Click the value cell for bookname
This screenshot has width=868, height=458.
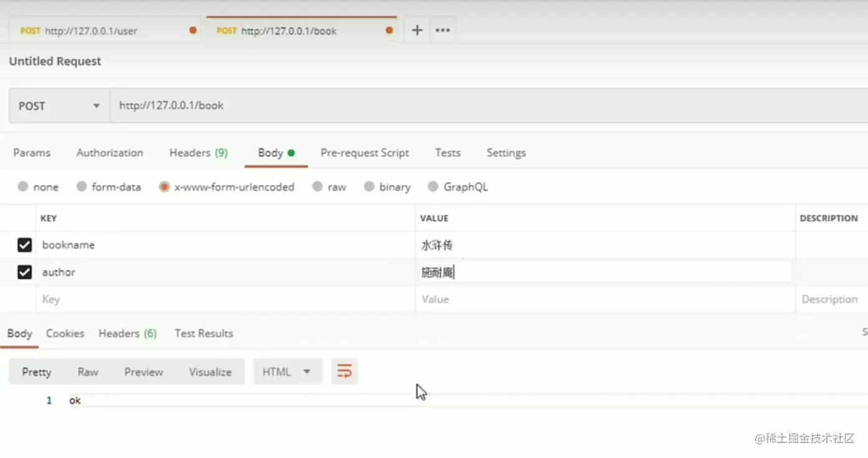coord(605,245)
